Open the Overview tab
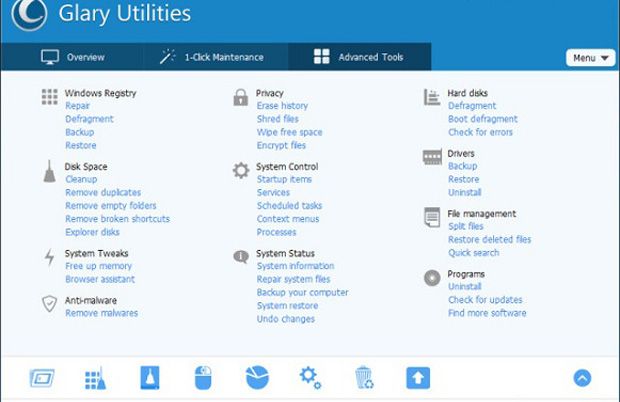 [73, 57]
